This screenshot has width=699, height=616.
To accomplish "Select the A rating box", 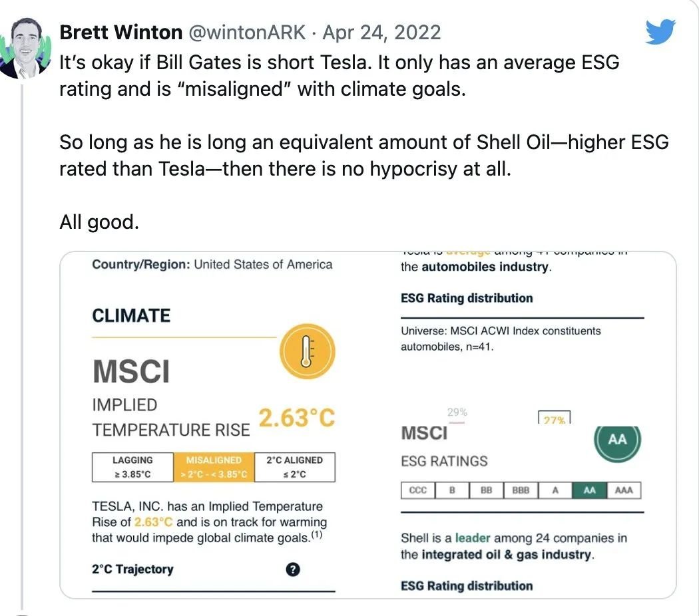I will coord(555,490).
